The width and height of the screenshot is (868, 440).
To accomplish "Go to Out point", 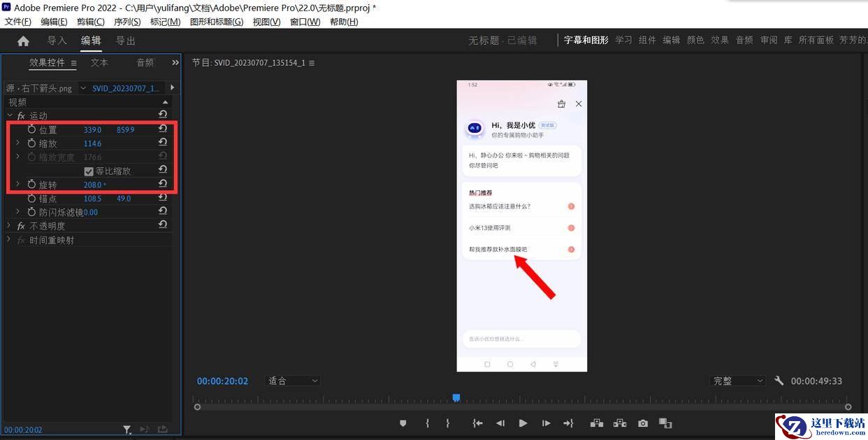I will point(568,423).
